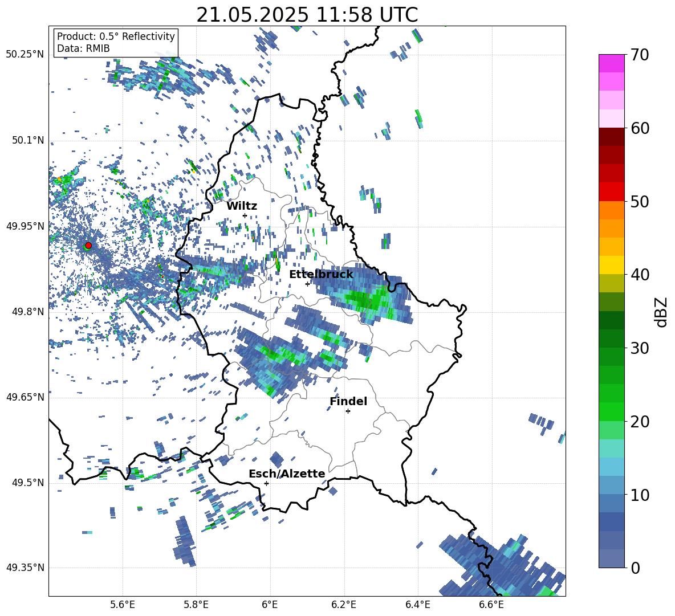Click the 49.95°N latitude label
This screenshot has height=616, width=675.
[25, 226]
